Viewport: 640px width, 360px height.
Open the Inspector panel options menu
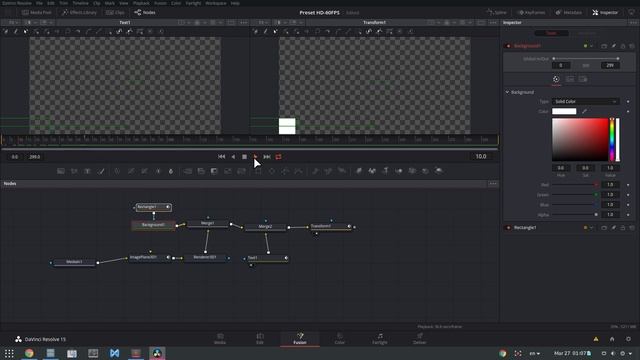tap(633, 22)
